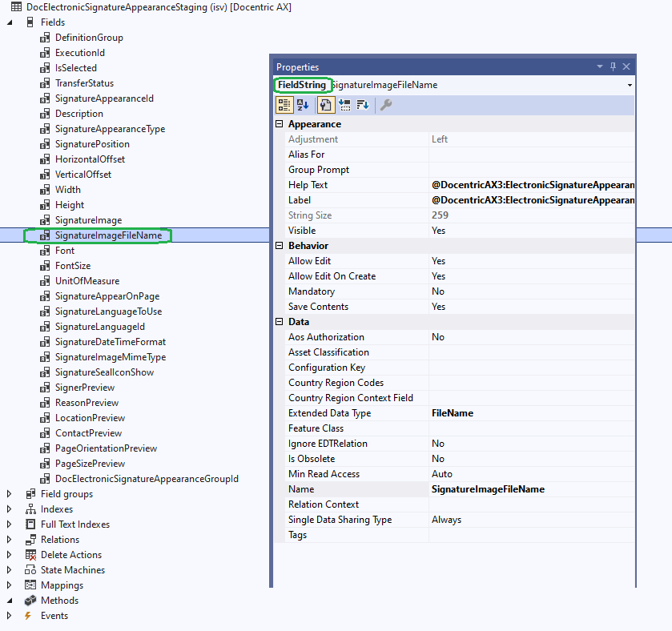The height and width of the screenshot is (631, 672).
Task: Click the Properties page icon in toolbar
Action: pyautogui.click(x=326, y=105)
